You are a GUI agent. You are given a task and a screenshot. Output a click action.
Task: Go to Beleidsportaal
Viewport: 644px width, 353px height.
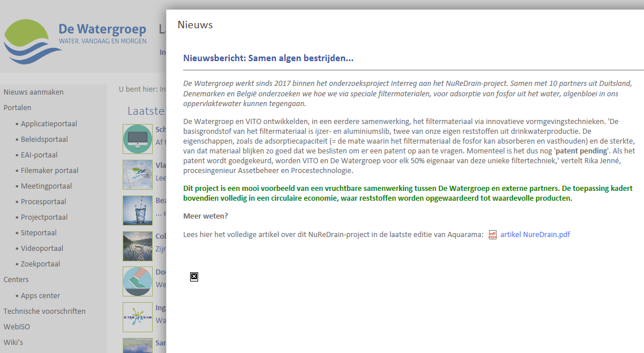point(44,140)
